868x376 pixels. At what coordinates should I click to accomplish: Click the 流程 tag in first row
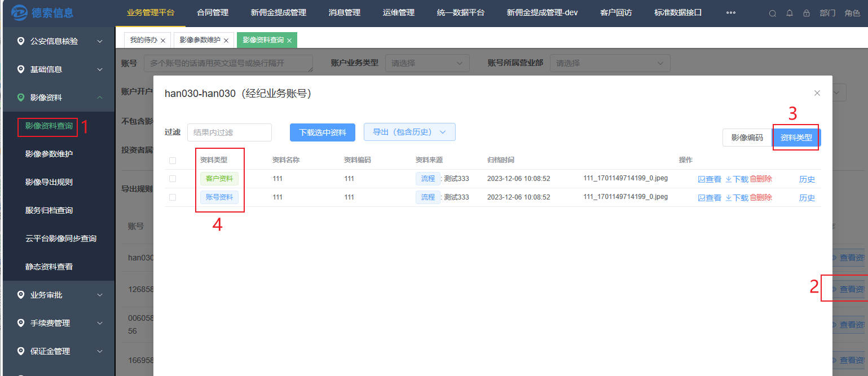click(428, 179)
